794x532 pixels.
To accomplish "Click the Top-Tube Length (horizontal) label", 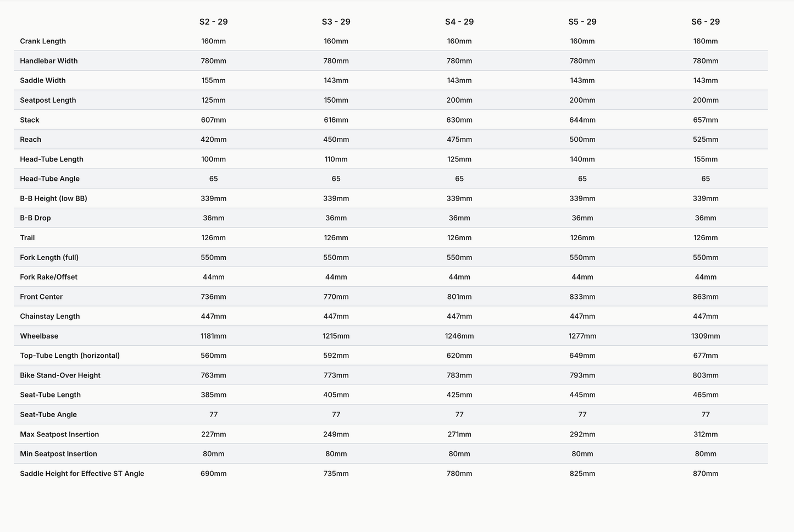I will (70, 356).
